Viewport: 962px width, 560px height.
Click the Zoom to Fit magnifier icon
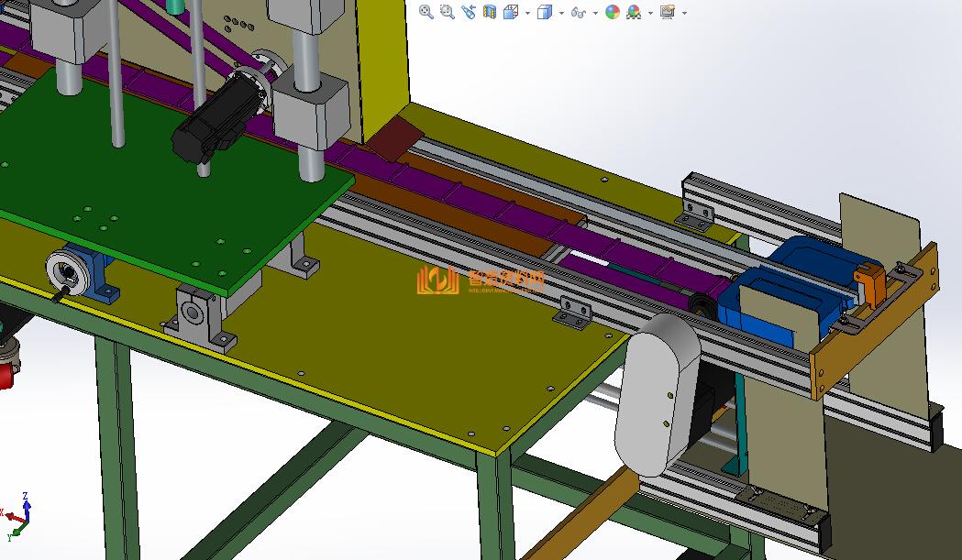point(426,12)
